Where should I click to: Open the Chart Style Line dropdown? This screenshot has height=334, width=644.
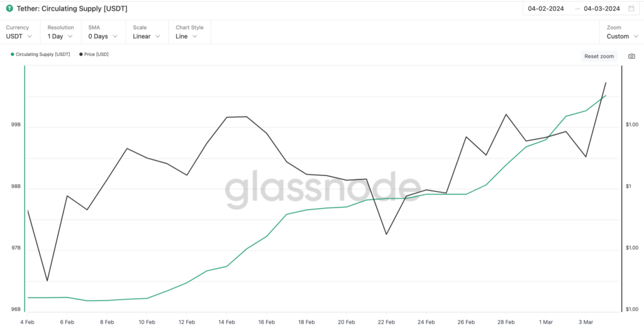click(x=187, y=36)
